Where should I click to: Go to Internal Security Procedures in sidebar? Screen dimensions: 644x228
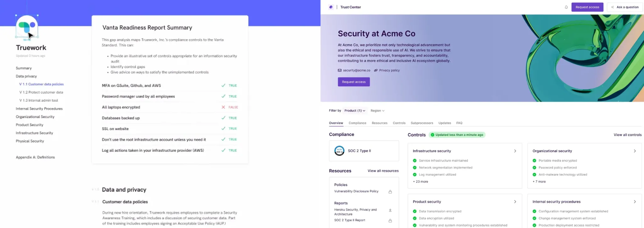pos(39,109)
